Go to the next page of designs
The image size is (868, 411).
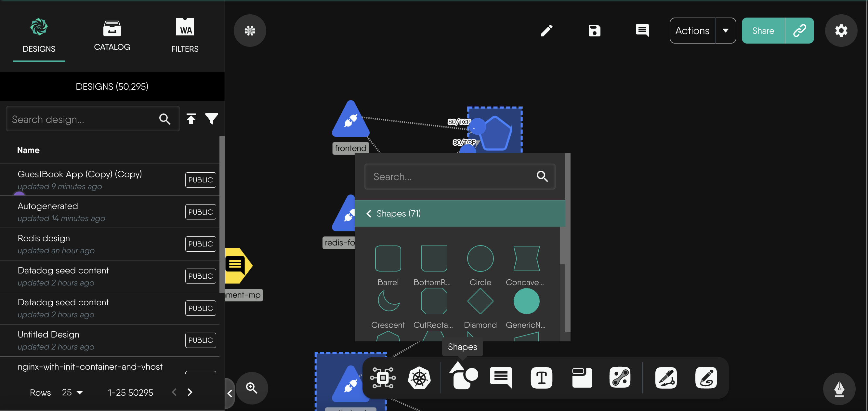(x=190, y=392)
